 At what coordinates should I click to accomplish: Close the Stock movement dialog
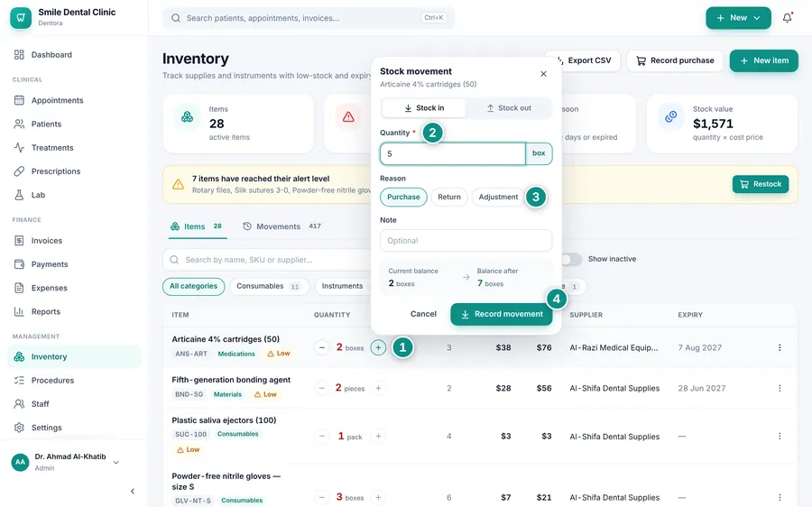click(543, 74)
